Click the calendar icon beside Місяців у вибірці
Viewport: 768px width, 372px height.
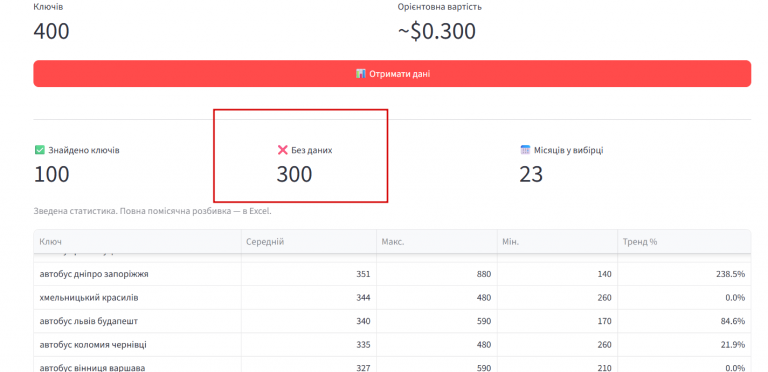point(525,150)
